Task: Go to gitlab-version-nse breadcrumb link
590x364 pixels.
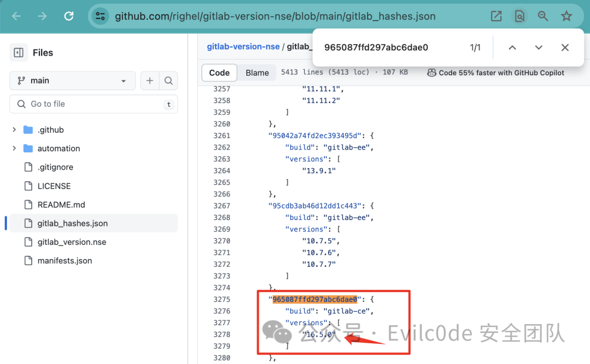Action: pyautogui.click(x=243, y=46)
